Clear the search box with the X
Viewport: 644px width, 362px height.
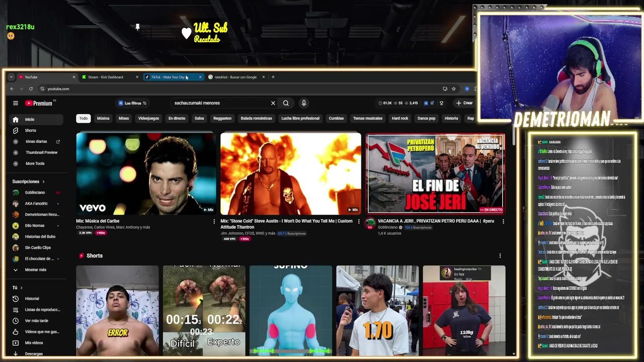pyautogui.click(x=273, y=103)
